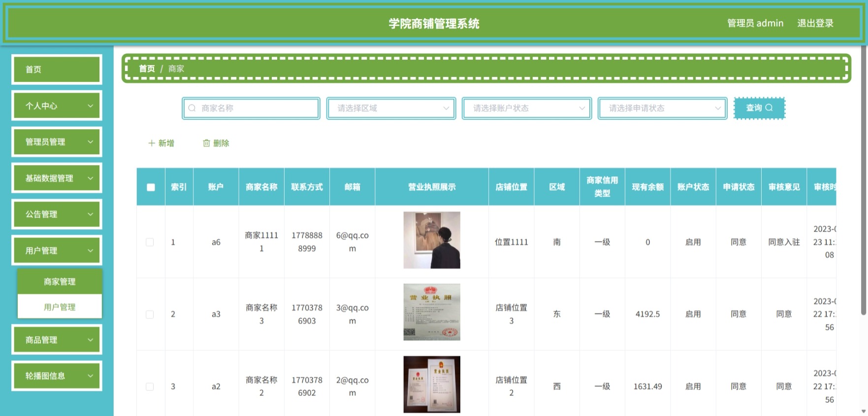The height and width of the screenshot is (416, 868).
Task: Click the 现有余额 column header
Action: [647, 187]
